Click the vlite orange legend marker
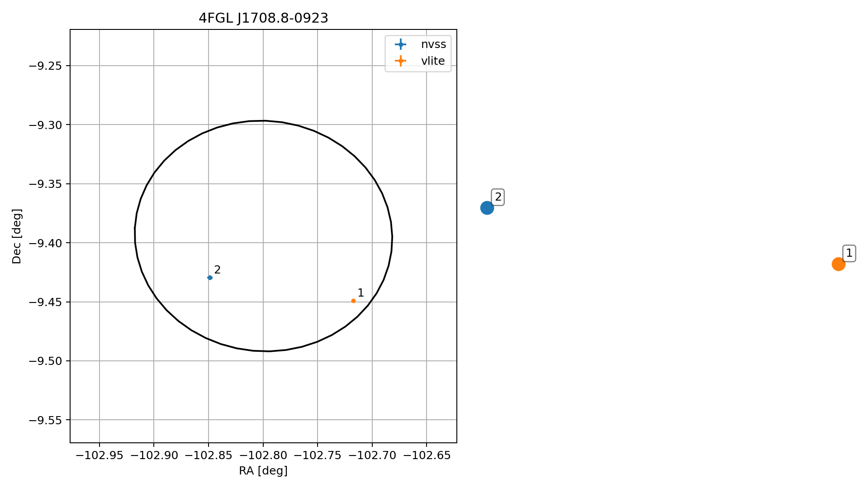Screen dimensions: 868x489 [x=400, y=61]
